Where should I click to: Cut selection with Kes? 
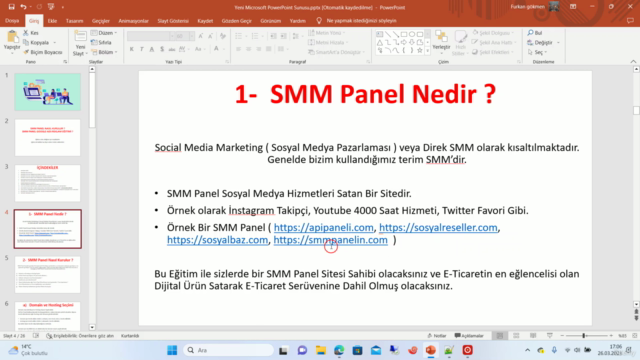coord(31,33)
